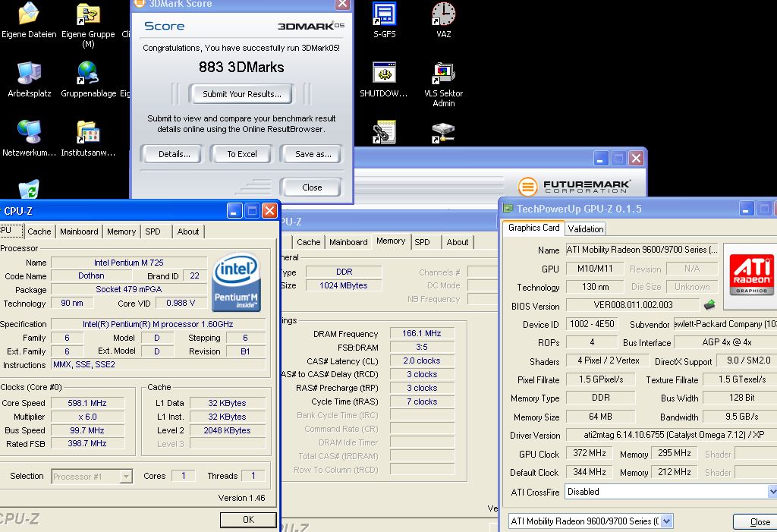Click the 2.0 clocks CAS latency value

[x=422, y=360]
